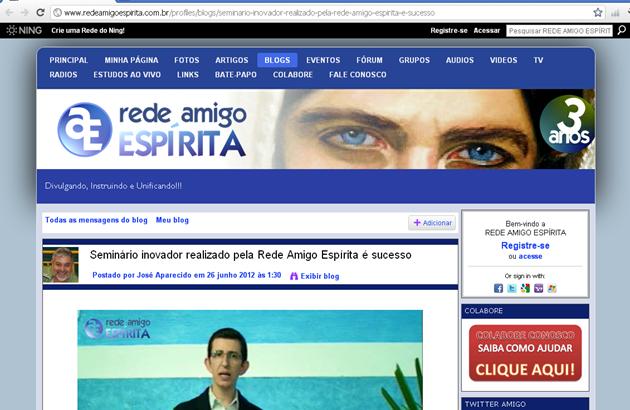630x410 pixels.
Task: Open AUDIOS menu item
Action: click(460, 60)
